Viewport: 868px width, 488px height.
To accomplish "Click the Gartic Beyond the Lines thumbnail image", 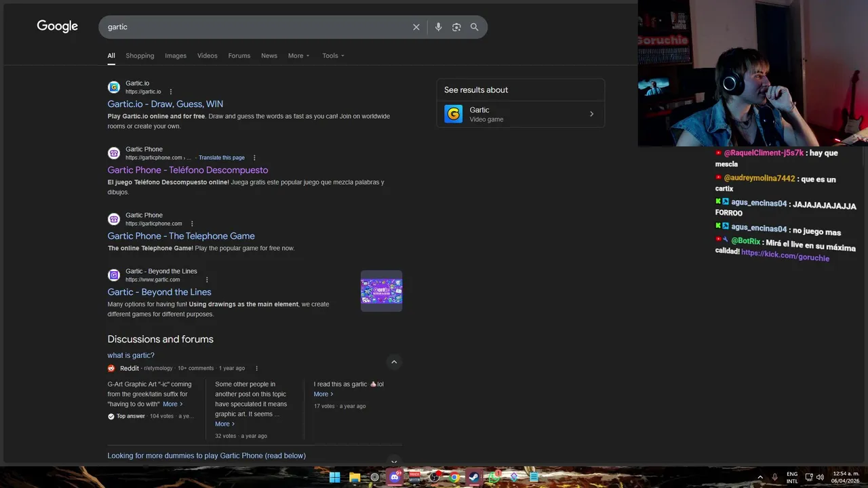I will pos(381,291).
